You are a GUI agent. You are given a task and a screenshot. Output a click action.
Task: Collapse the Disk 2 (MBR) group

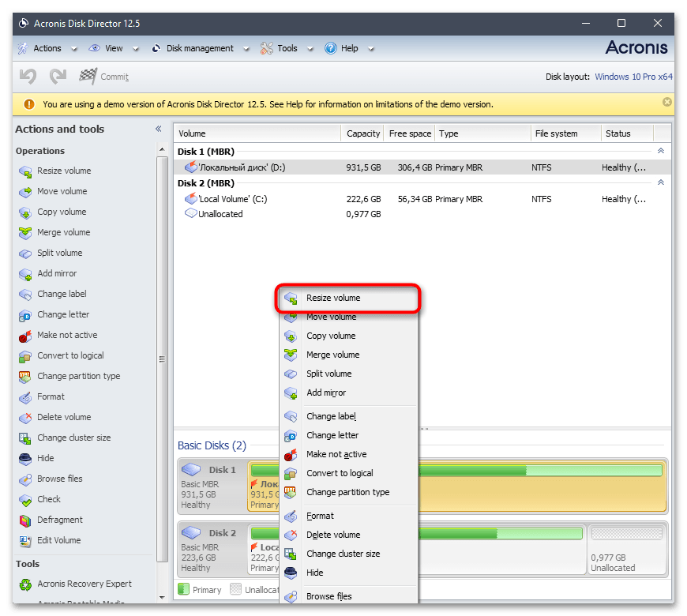[x=661, y=182]
